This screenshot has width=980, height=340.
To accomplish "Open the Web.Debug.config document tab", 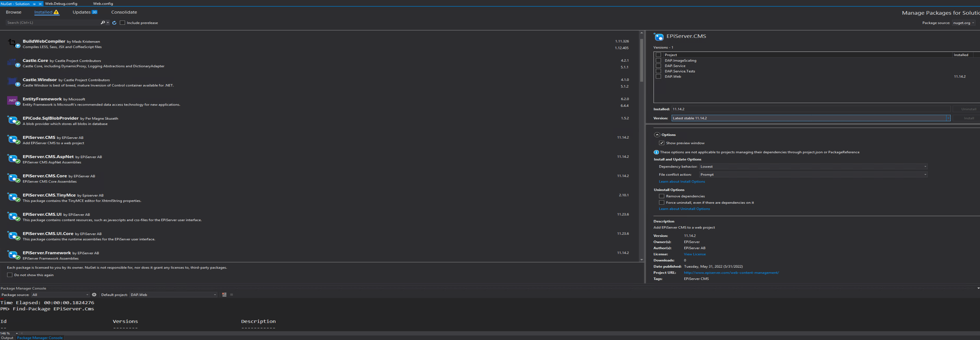I will pos(61,4).
